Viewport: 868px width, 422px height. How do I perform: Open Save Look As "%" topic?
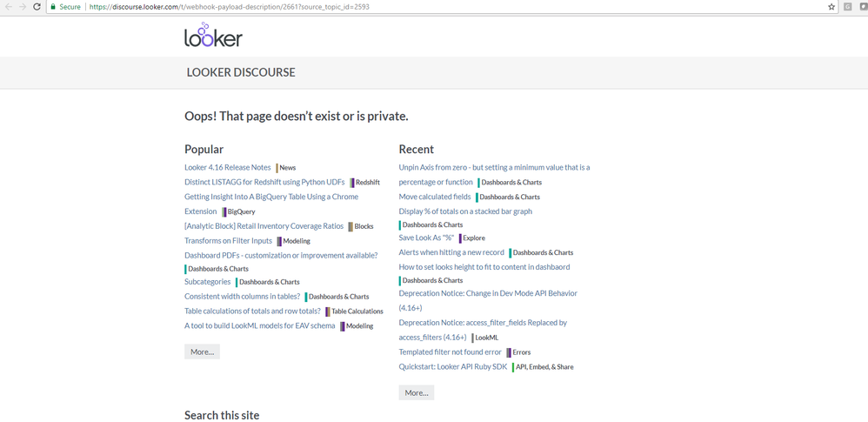pyautogui.click(x=426, y=238)
